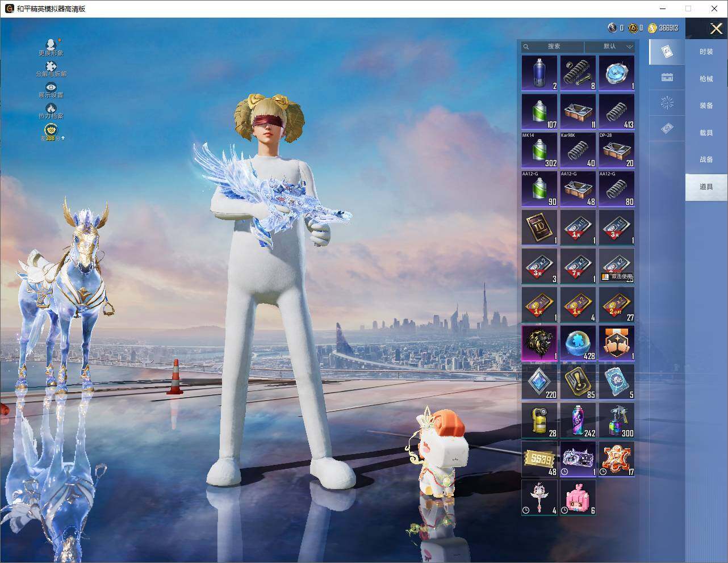This screenshot has height=563, width=728.
Task: Open 展示设置 eye display settings
Action: (51, 90)
